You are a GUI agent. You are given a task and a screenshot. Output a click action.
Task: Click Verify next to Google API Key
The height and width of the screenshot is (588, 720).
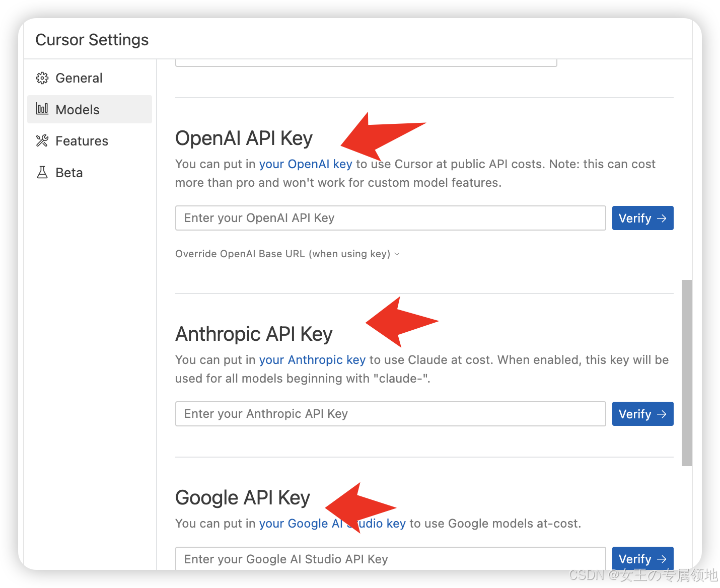(x=642, y=558)
